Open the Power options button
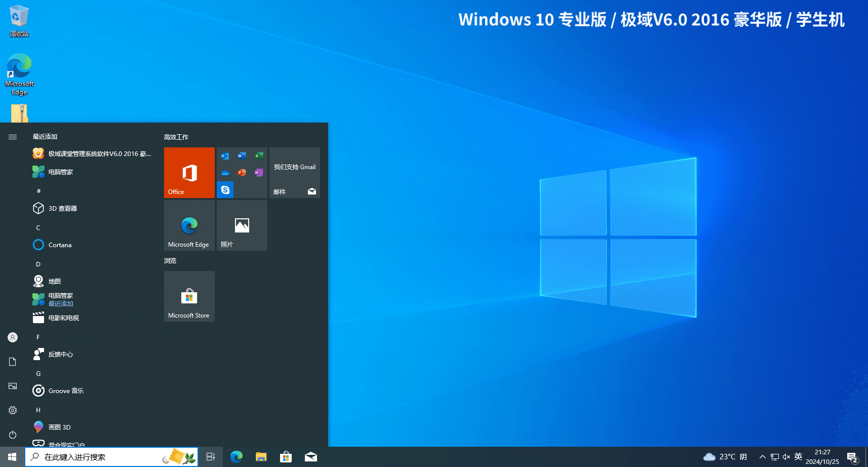Viewport: 868px width, 467px height. [x=13, y=435]
